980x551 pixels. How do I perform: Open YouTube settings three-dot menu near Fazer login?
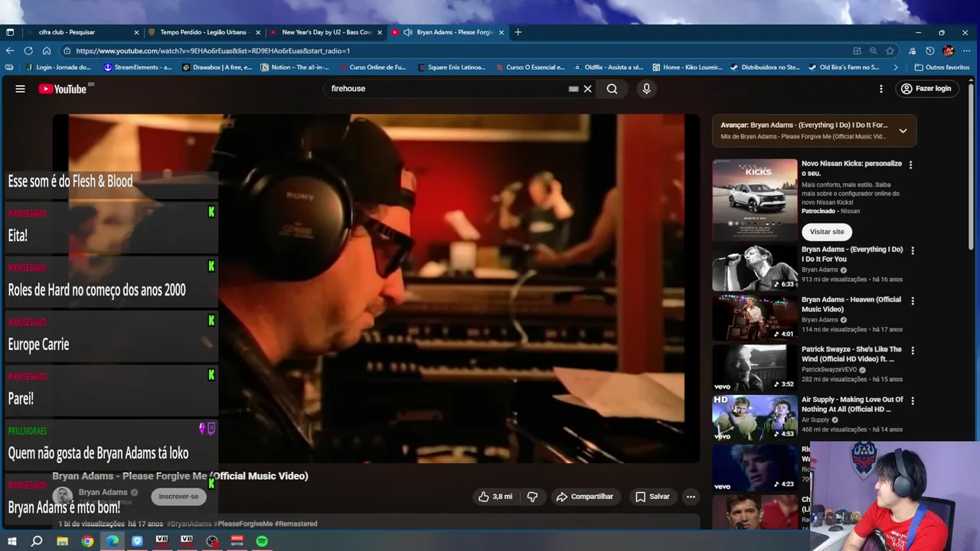881,89
